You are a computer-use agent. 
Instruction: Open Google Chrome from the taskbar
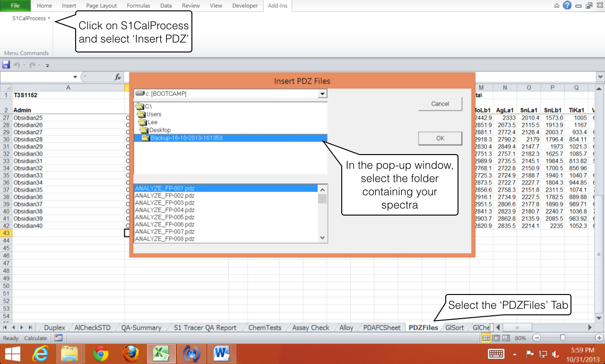[101, 353]
